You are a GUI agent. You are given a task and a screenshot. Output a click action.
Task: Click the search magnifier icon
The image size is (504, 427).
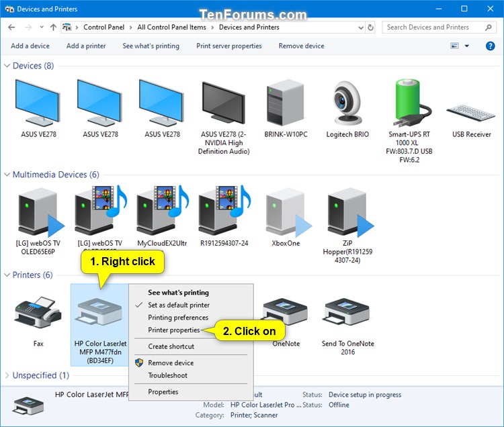[489, 28]
